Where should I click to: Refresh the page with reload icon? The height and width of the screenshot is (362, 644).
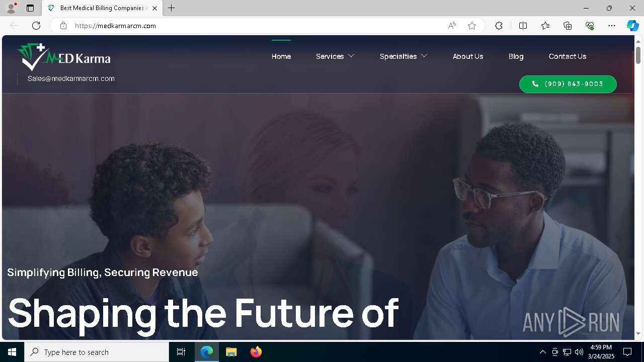click(36, 26)
